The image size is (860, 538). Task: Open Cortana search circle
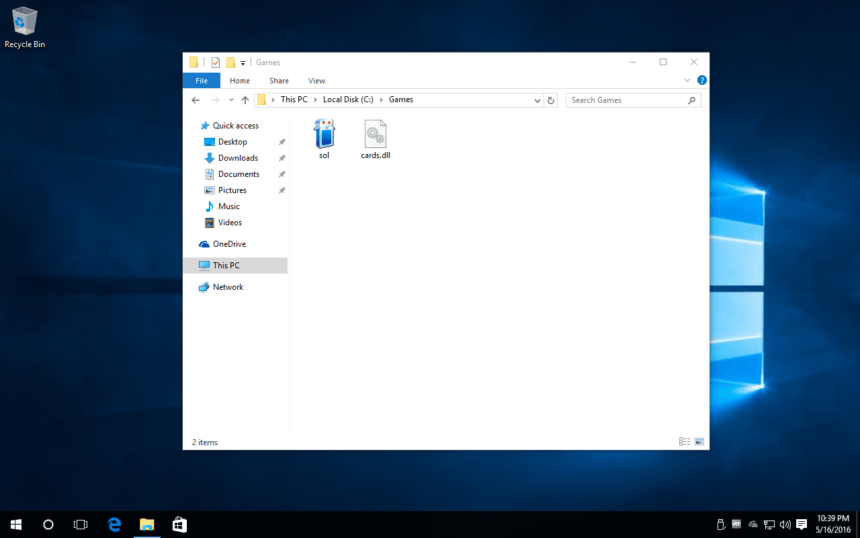point(48,525)
